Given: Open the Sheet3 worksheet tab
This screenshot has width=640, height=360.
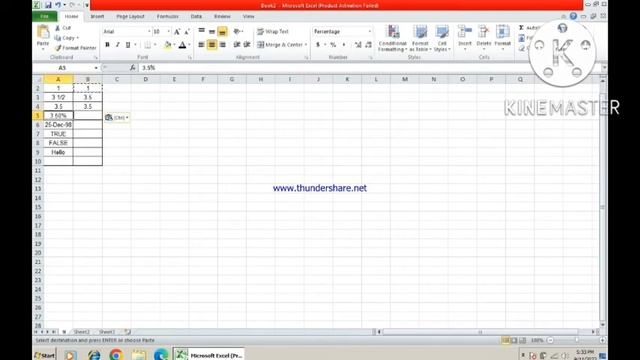Looking at the screenshot, I should point(107,332).
